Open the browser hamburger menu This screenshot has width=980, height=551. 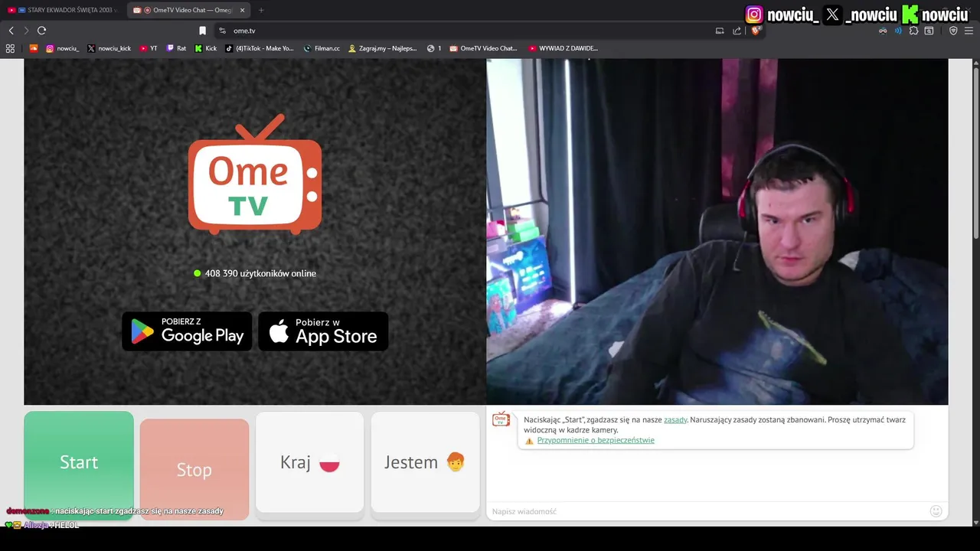point(969,31)
